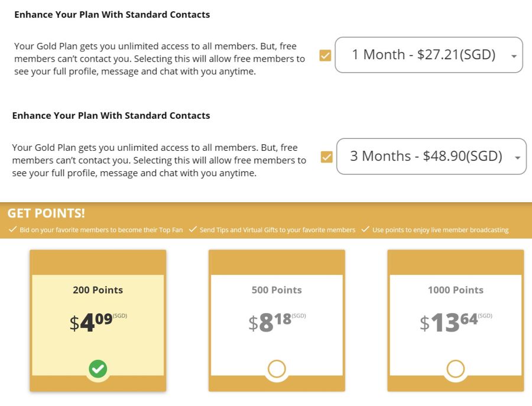
Task: Click the first Enhance Your Plan heading
Action: (112, 15)
